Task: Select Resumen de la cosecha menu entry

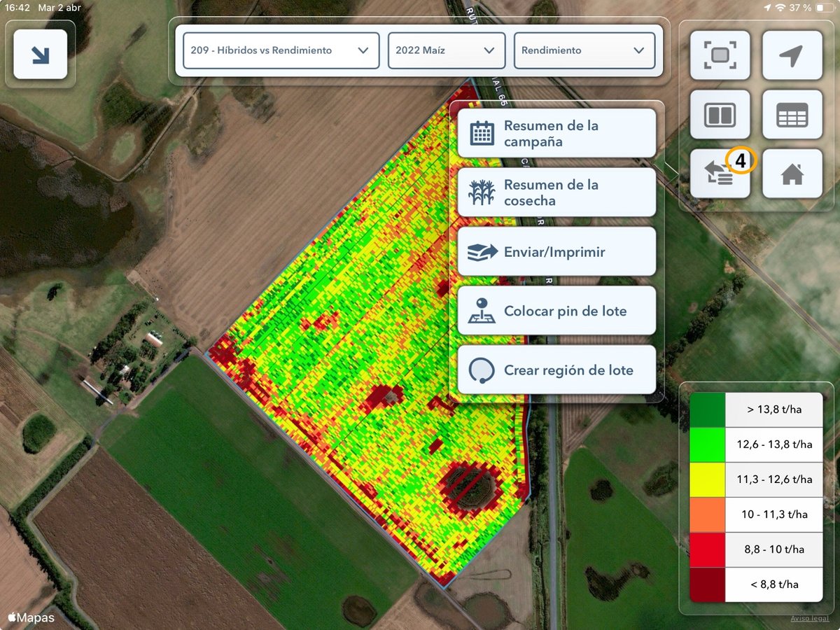Action: (556, 191)
